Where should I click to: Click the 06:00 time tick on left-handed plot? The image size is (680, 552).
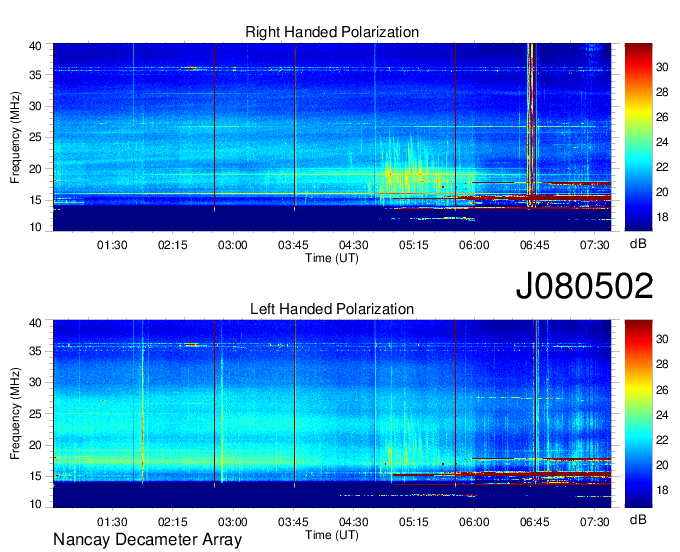click(x=474, y=522)
